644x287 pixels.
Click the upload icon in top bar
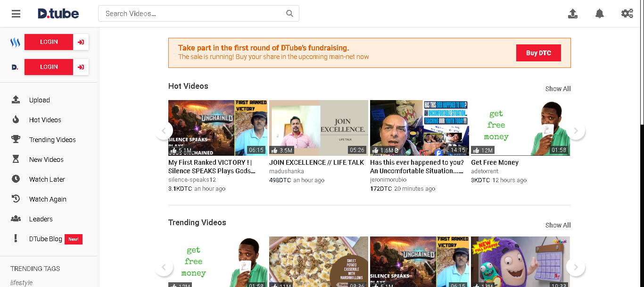tap(572, 14)
